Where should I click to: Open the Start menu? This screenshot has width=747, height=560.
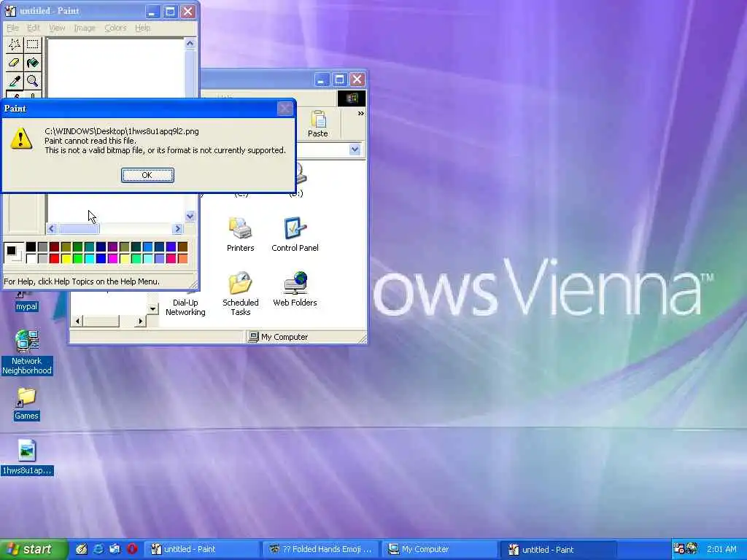(34, 549)
